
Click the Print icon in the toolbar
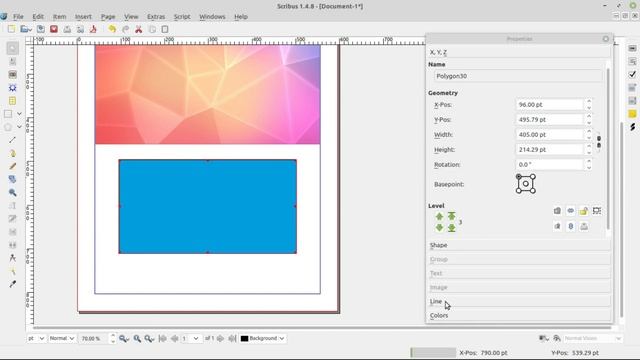click(x=67, y=29)
